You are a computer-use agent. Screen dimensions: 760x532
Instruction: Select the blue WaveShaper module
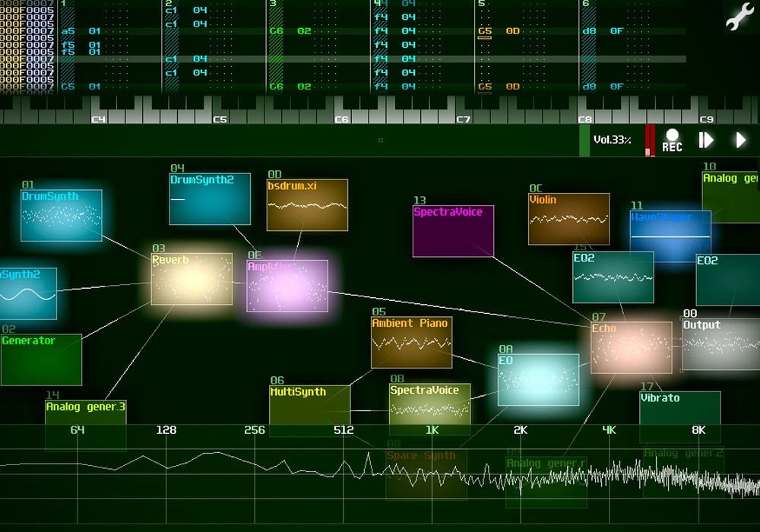[670, 236]
